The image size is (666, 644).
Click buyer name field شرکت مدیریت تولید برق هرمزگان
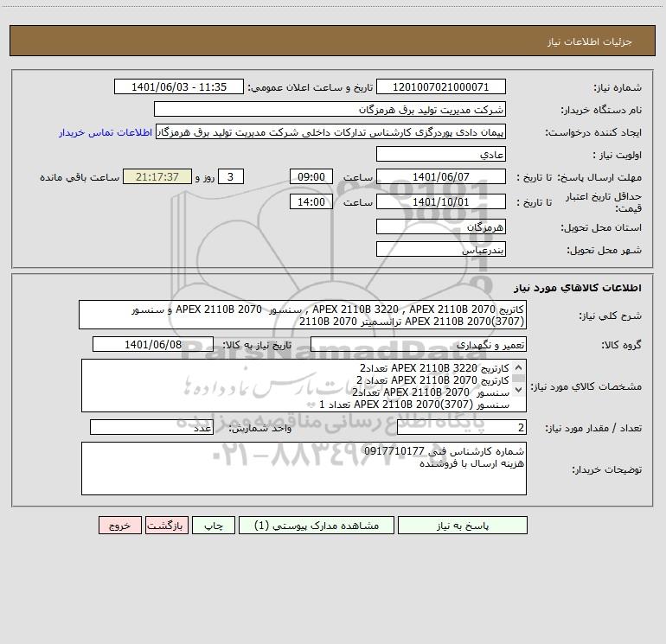[x=330, y=110]
